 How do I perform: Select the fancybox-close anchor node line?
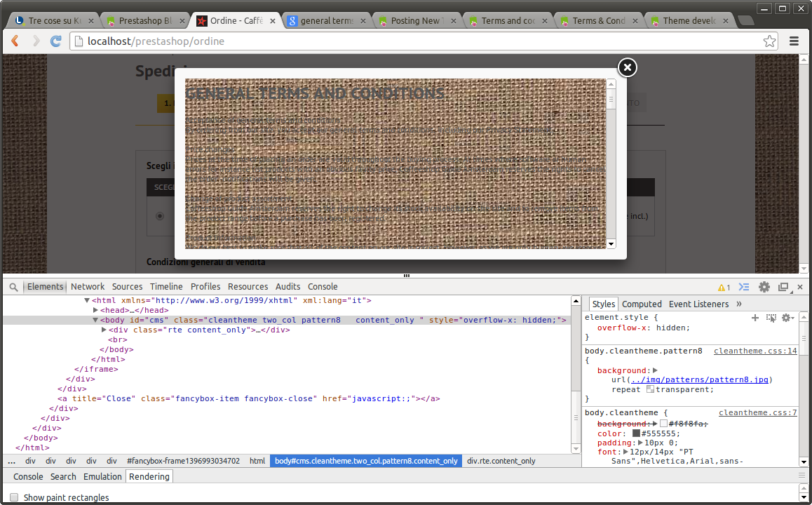coord(248,399)
